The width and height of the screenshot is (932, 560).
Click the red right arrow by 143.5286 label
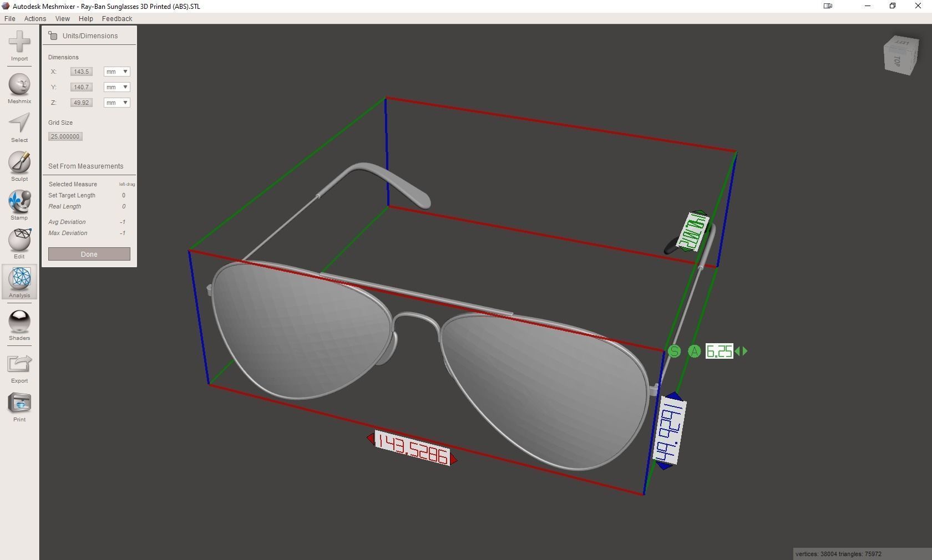454,460
